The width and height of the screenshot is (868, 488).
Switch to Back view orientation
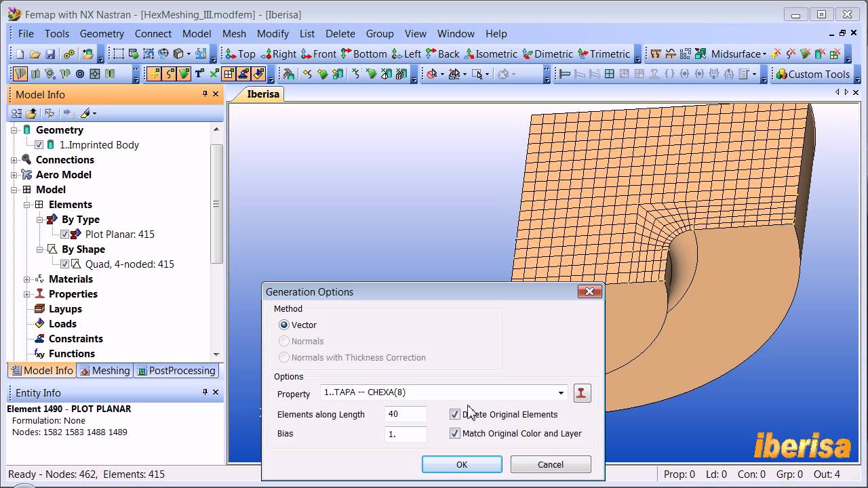443,54
